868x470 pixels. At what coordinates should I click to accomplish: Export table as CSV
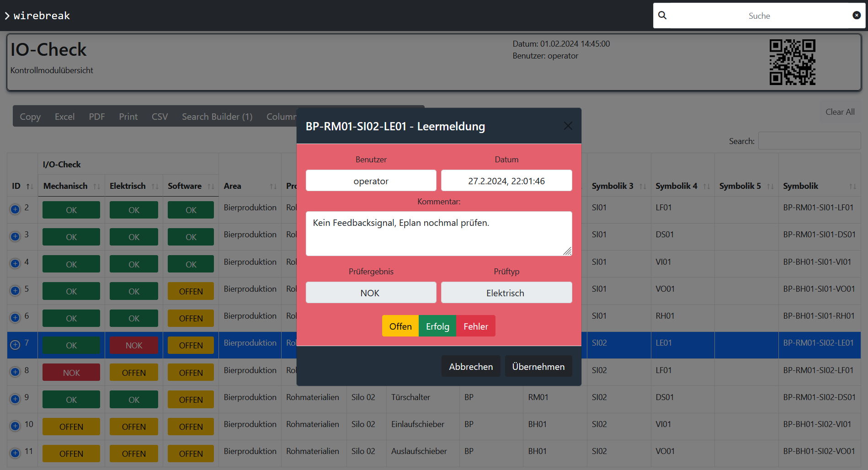point(160,117)
